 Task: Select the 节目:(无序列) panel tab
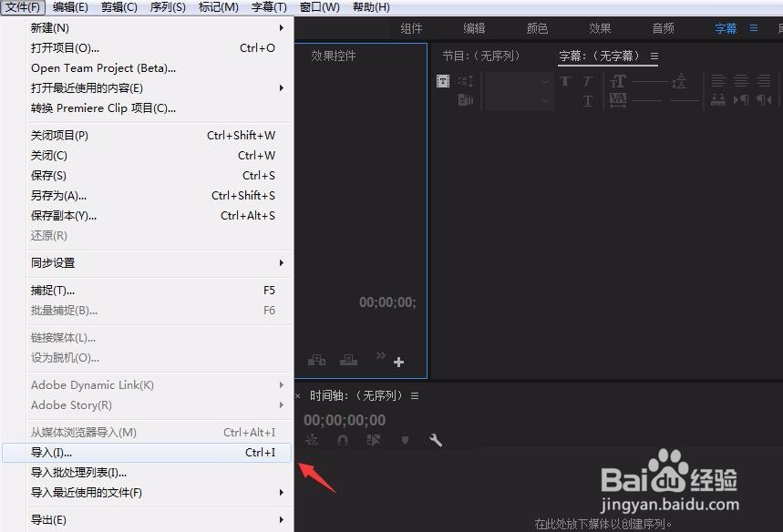pyautogui.click(x=481, y=56)
